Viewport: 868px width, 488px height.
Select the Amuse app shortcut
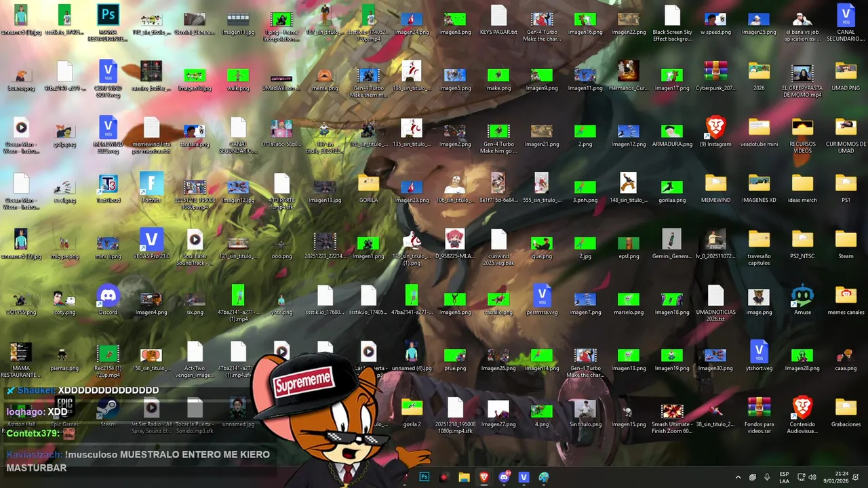(802, 300)
